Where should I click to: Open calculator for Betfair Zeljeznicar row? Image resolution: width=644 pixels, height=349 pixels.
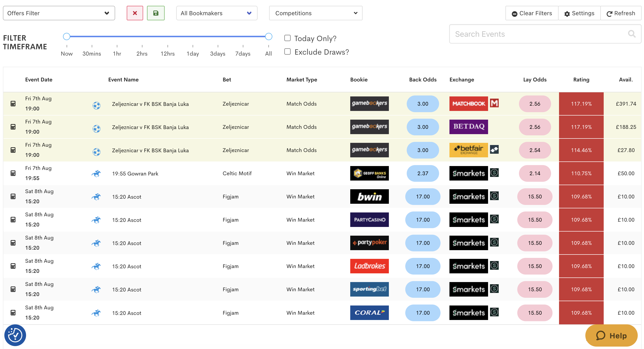pyautogui.click(x=13, y=150)
